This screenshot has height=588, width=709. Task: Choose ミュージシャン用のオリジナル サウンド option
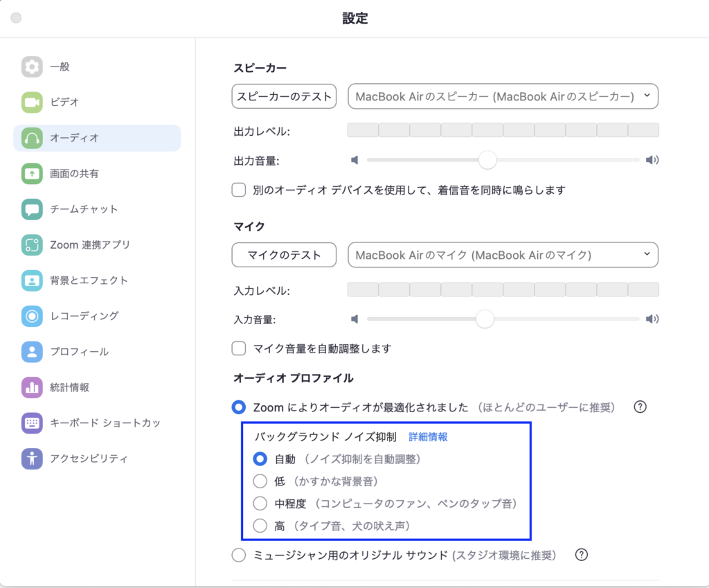pos(239,555)
